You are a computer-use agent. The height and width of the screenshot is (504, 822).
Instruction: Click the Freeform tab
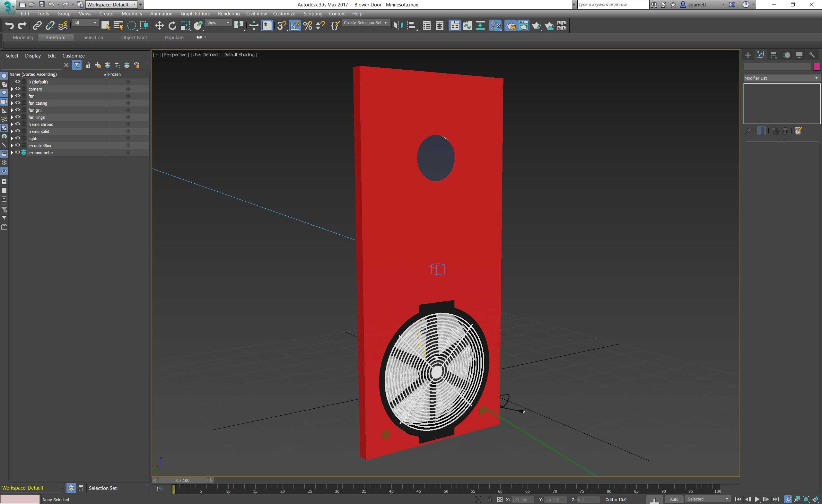[56, 37]
